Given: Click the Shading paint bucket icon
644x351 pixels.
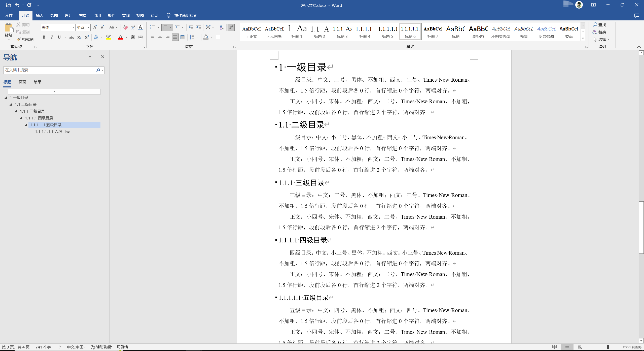Looking at the screenshot, I should click(x=206, y=37).
